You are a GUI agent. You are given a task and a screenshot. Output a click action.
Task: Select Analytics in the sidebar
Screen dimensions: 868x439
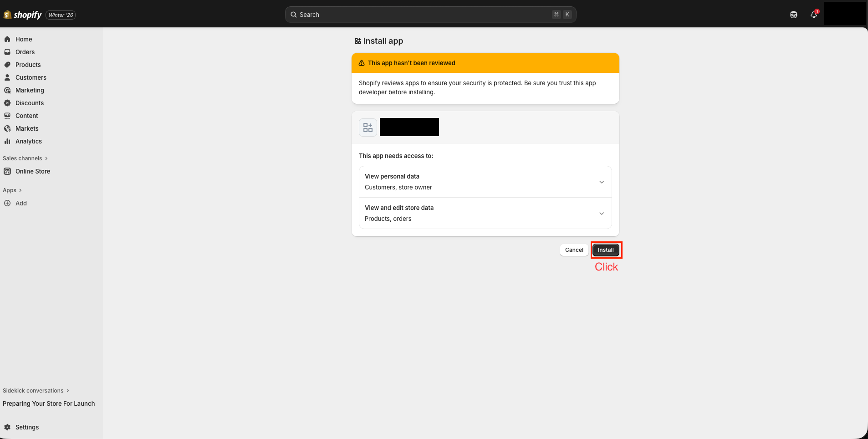pos(29,141)
